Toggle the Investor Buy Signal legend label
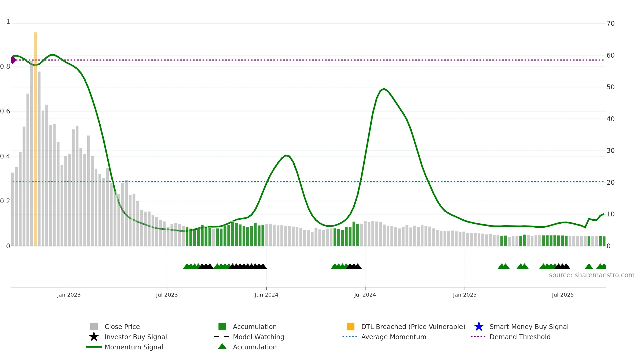 tap(136, 337)
